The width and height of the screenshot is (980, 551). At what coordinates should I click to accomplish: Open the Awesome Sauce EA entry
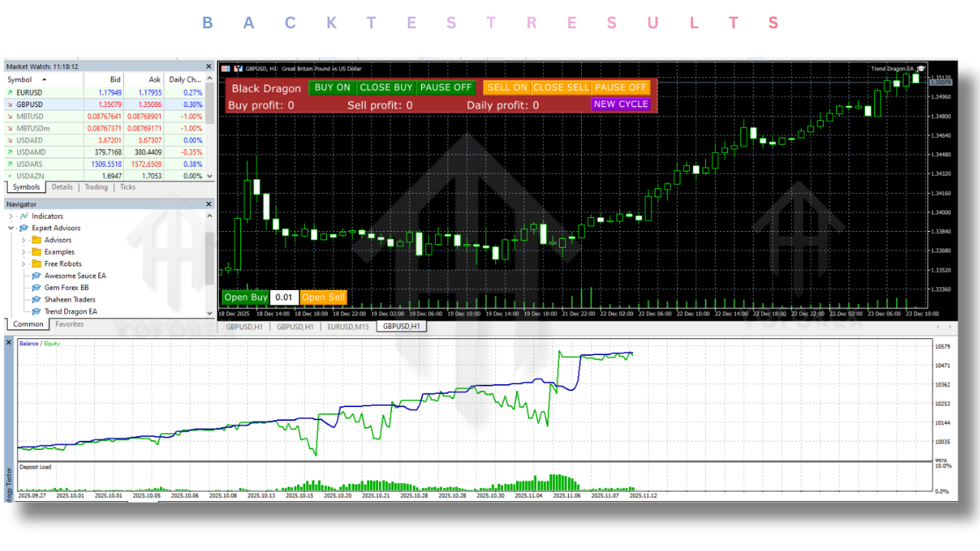(37, 275)
